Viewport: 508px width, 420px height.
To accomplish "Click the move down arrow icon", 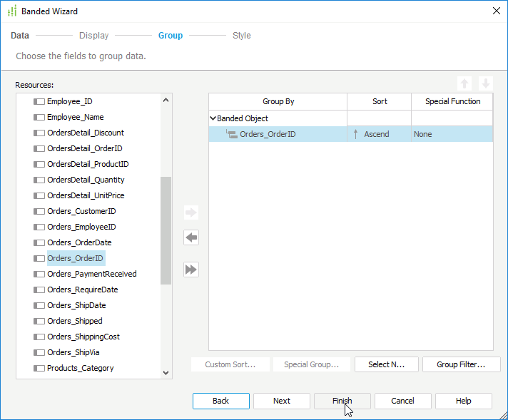I will pos(485,83).
